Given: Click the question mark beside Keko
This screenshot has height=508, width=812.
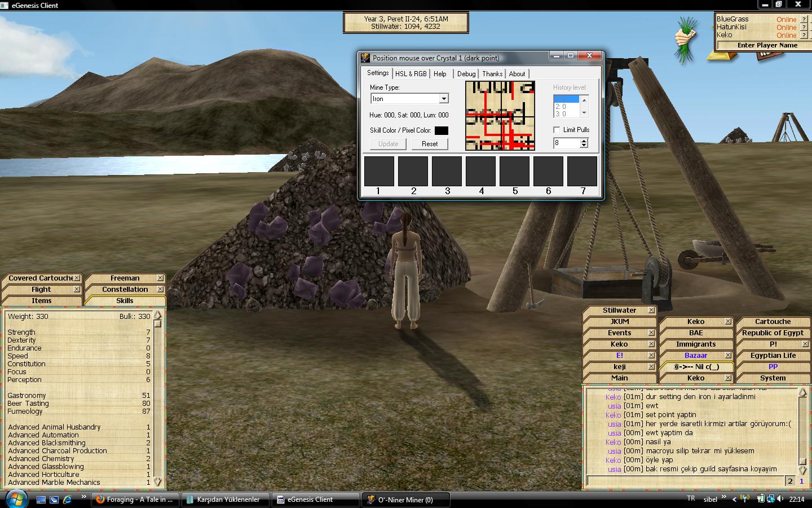Looking at the screenshot, I should [x=804, y=35].
